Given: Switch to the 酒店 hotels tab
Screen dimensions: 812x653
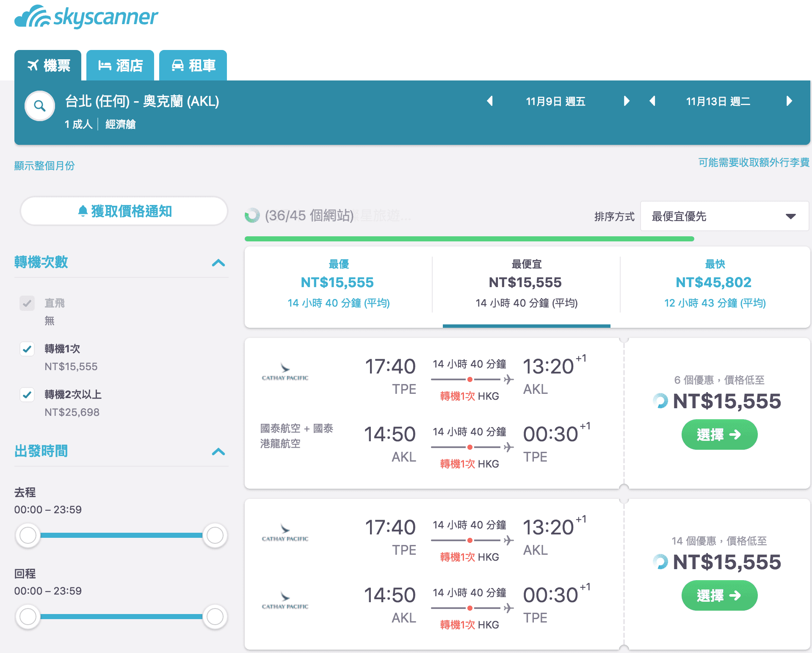Looking at the screenshot, I should 120,65.
